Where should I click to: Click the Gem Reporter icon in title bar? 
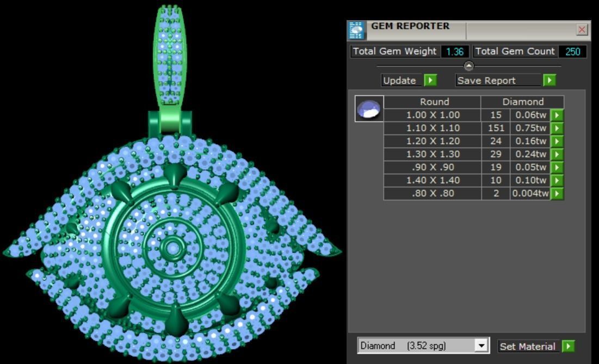[x=356, y=30]
